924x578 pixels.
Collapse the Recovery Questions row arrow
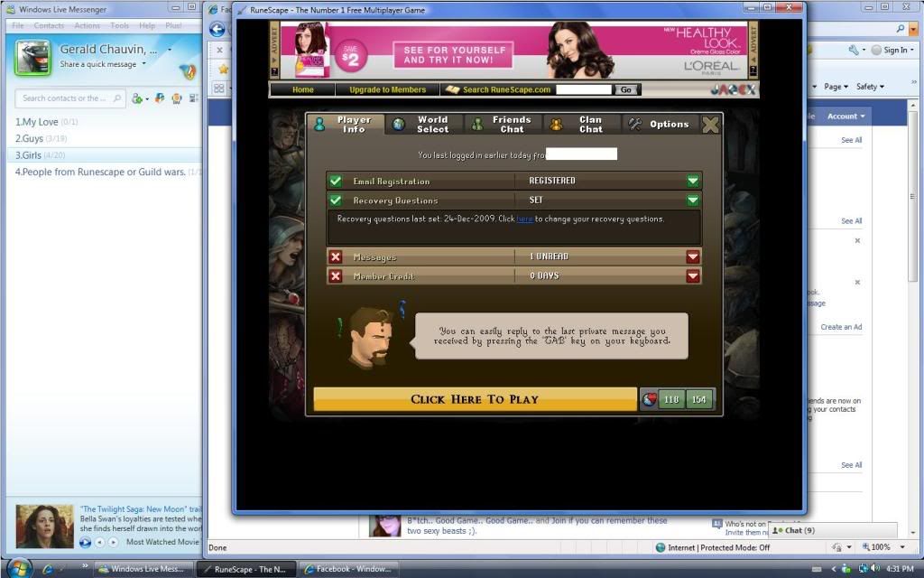693,200
